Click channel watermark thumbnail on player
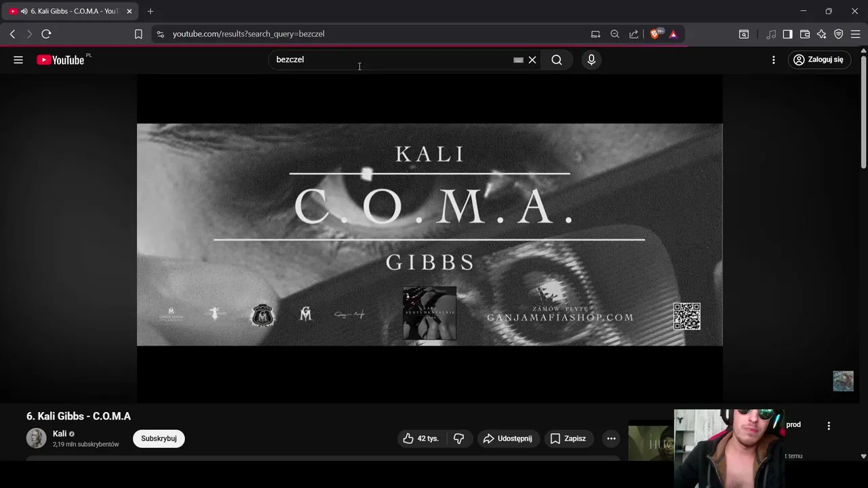 pos(843,381)
